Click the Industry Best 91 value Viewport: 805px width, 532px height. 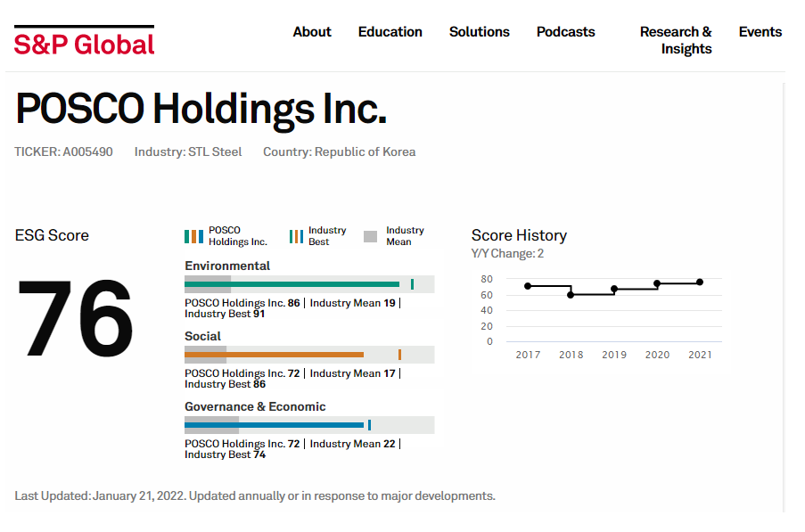click(x=259, y=314)
